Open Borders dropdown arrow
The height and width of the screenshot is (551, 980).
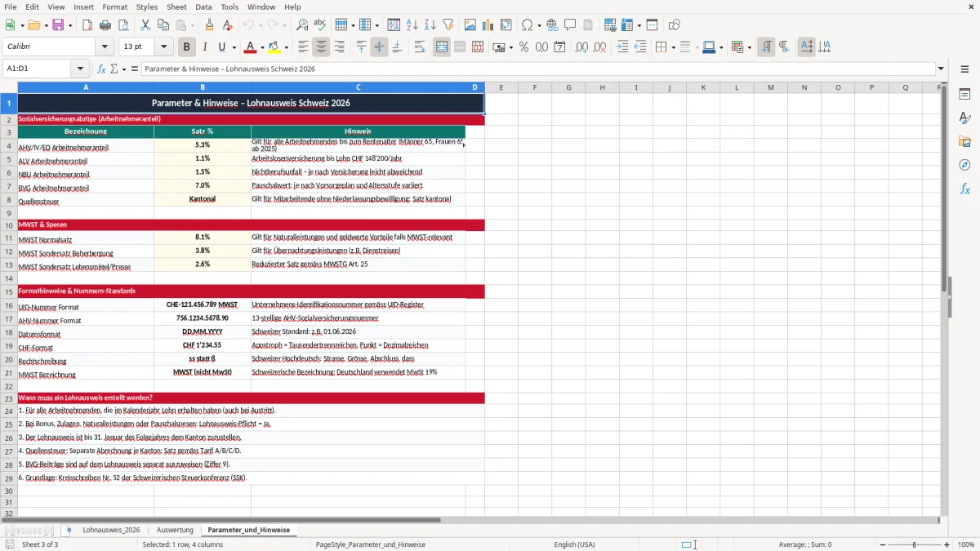click(x=672, y=47)
